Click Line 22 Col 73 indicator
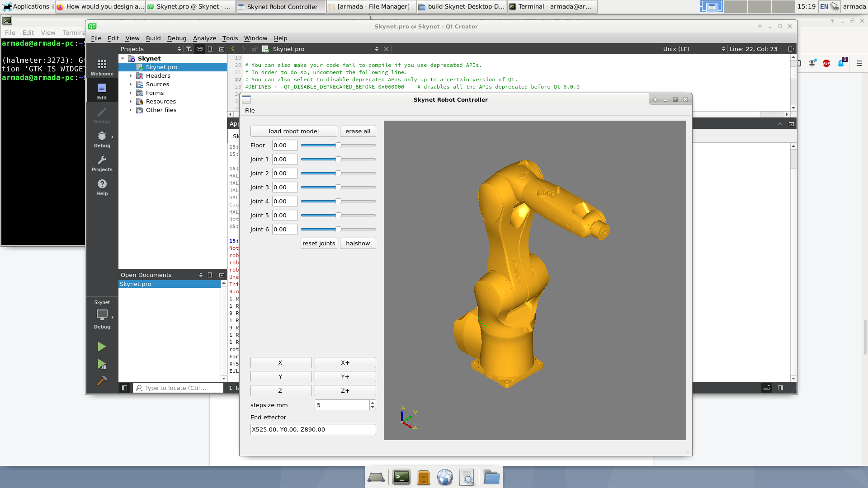 (x=753, y=49)
